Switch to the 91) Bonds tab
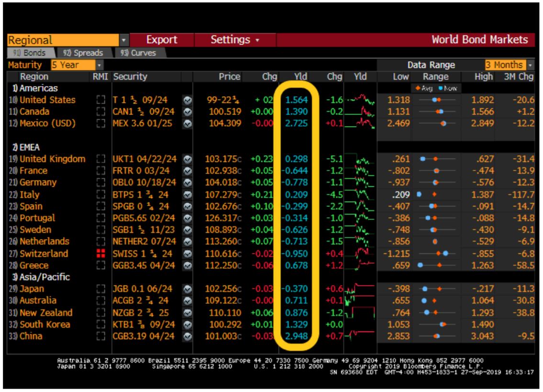The width and height of the screenshot is (543, 392). click(x=30, y=53)
